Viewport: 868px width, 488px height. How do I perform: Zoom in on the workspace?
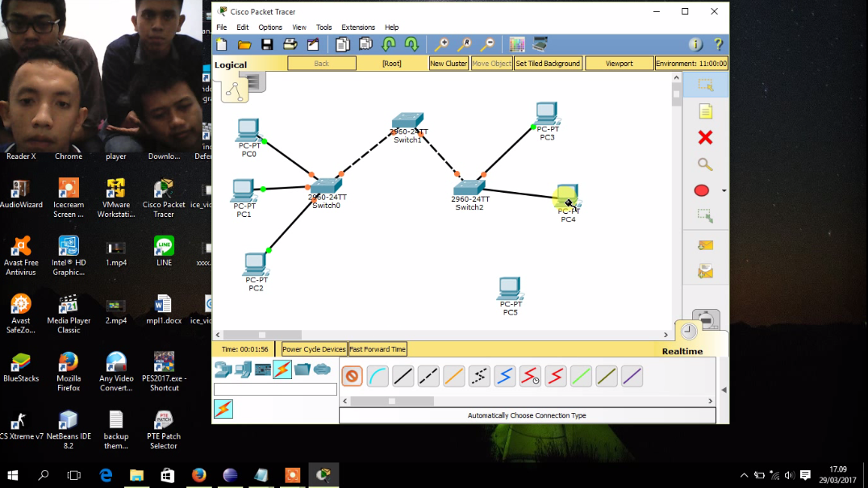pyautogui.click(x=441, y=44)
